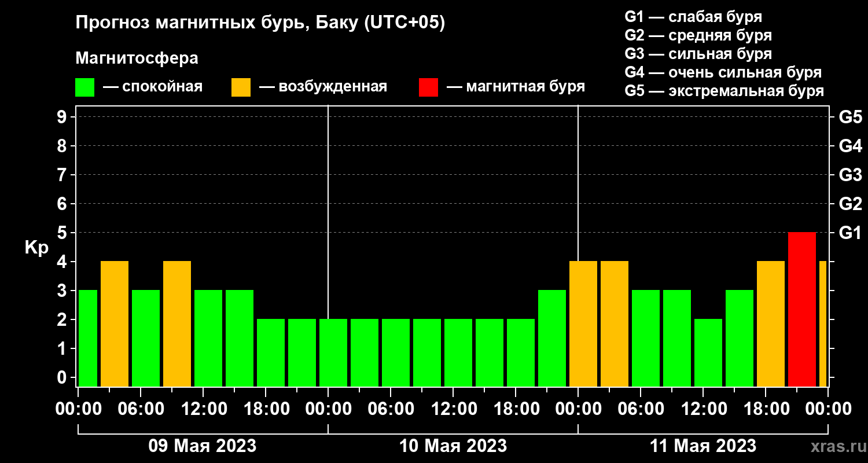Click the 'G5 — экстремальная буря' description
Viewport: 868px width, 463px height.
point(724,91)
